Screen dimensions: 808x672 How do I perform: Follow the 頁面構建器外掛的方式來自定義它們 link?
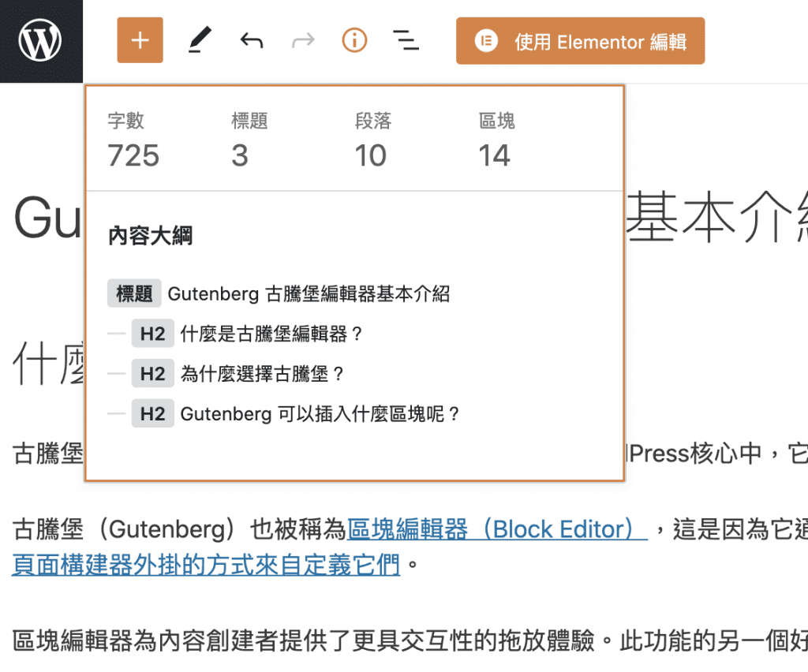pyautogui.click(x=206, y=565)
